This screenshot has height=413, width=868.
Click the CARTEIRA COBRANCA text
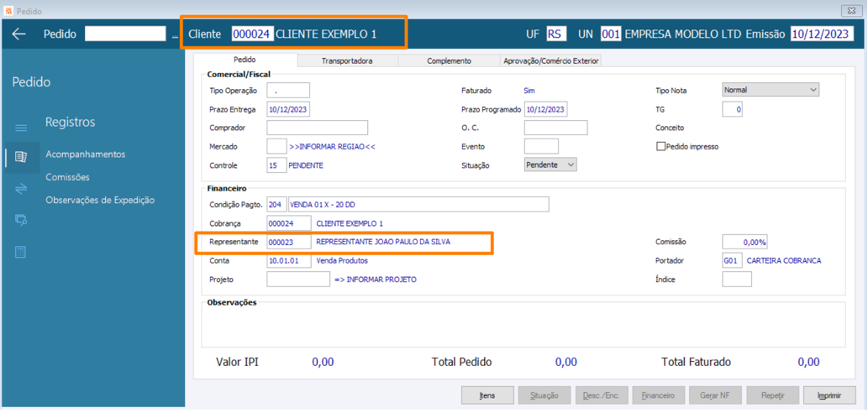[x=784, y=260]
